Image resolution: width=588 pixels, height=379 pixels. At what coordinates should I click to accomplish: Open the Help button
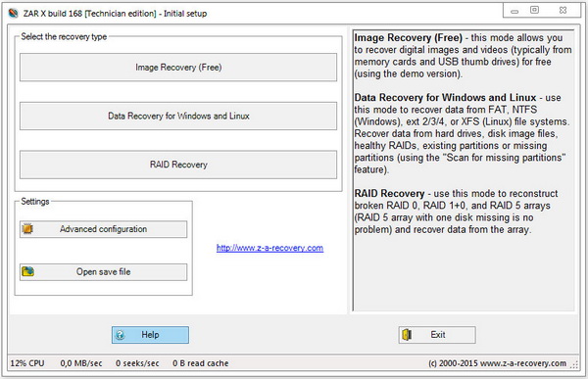[150, 335]
